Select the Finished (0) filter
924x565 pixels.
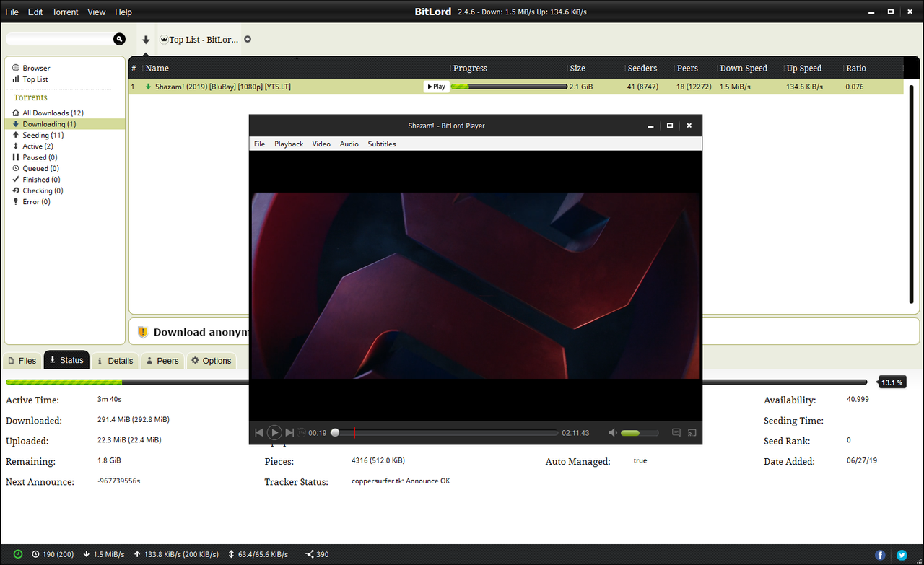click(x=36, y=180)
